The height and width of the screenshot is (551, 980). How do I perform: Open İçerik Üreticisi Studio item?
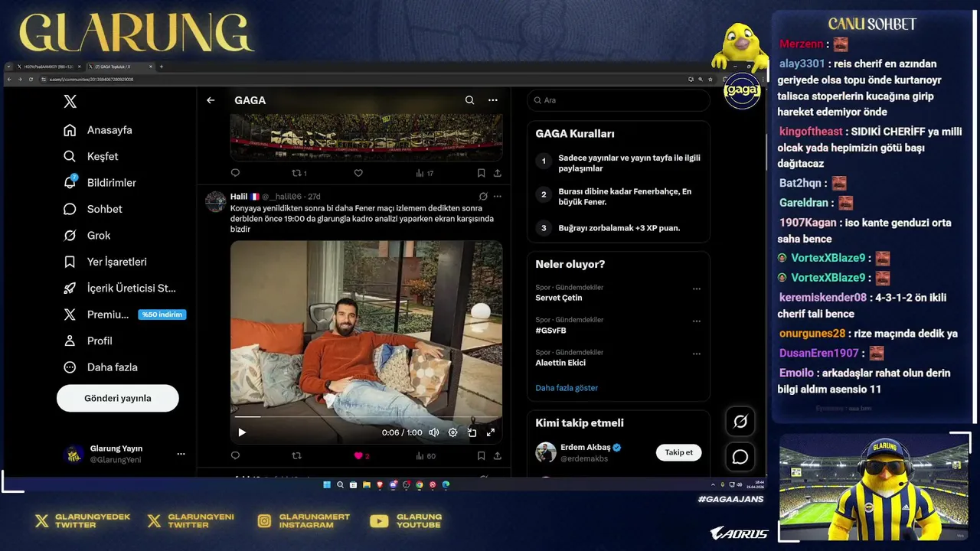pyautogui.click(x=119, y=289)
